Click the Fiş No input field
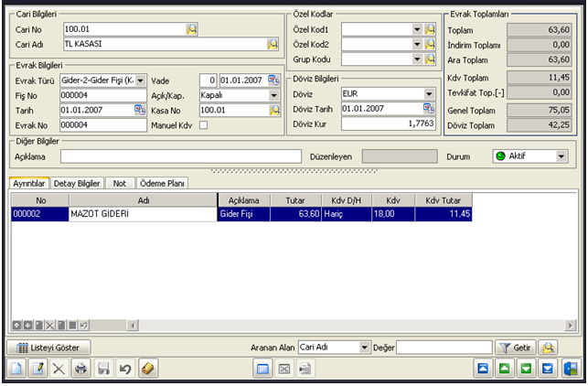 (x=103, y=95)
